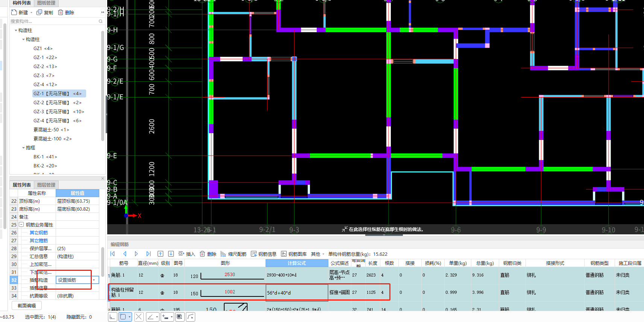Click the Delete (删除) icon in component list
Viewport: 644px width, 322px height.
[61, 12]
